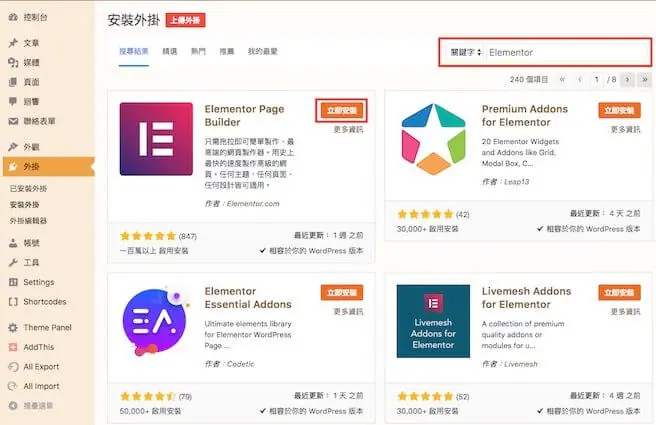Click the Essential Addons EA logo
Screen dimensions: 656x425
(x=156, y=321)
